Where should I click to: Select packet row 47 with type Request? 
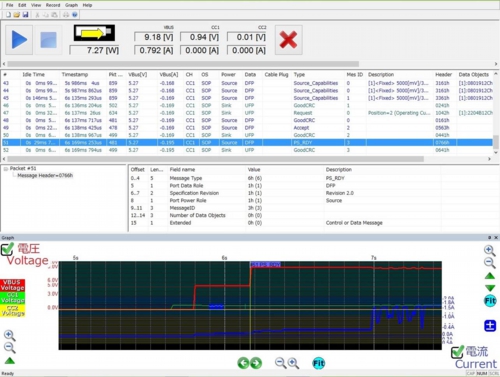[247, 113]
